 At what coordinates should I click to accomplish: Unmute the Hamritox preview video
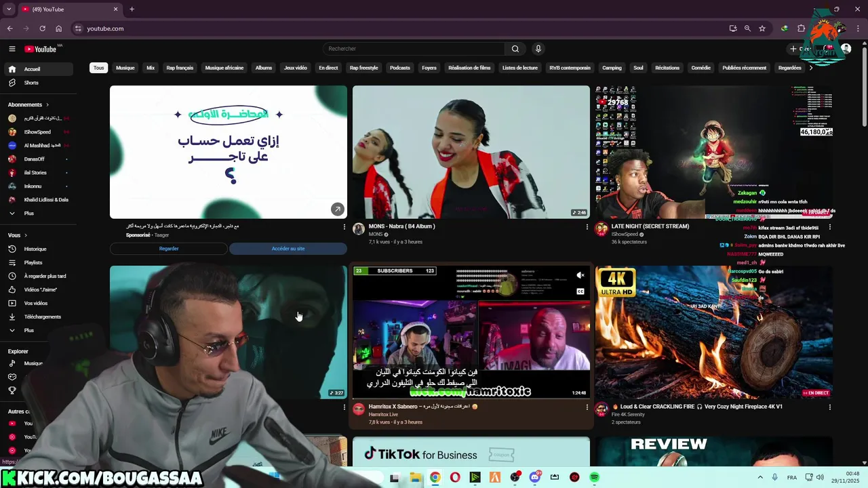click(580, 275)
